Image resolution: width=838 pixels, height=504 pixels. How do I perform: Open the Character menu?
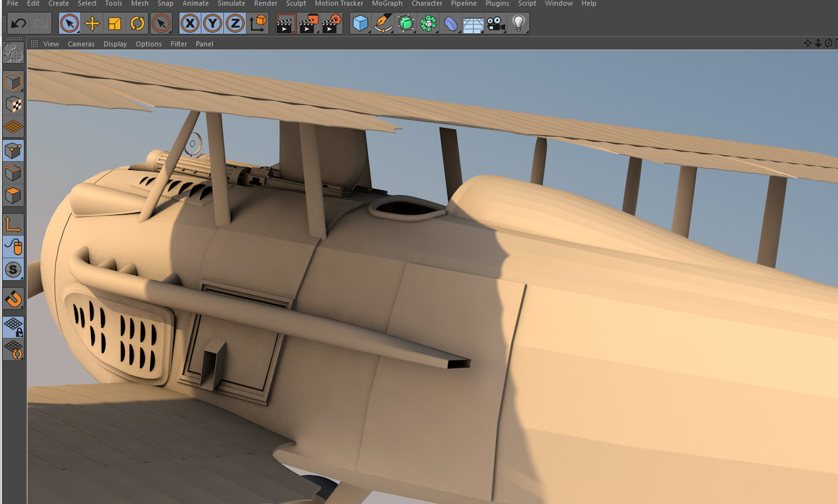pyautogui.click(x=427, y=4)
